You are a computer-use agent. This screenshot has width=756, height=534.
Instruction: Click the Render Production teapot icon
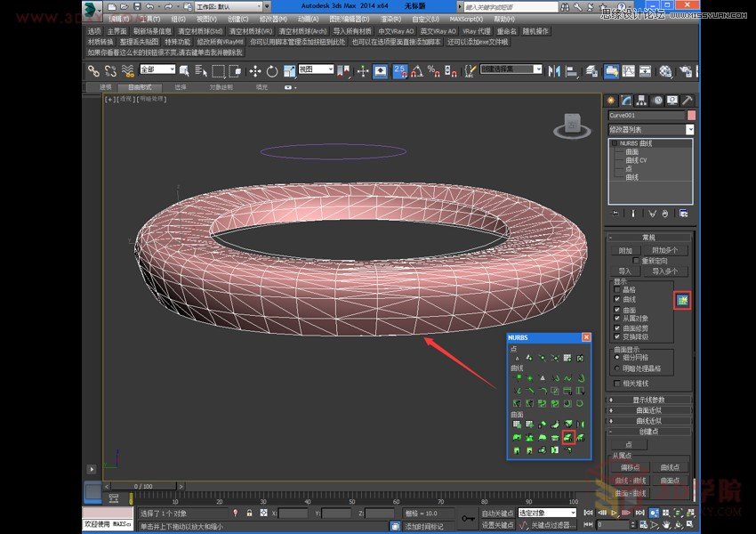(x=688, y=72)
